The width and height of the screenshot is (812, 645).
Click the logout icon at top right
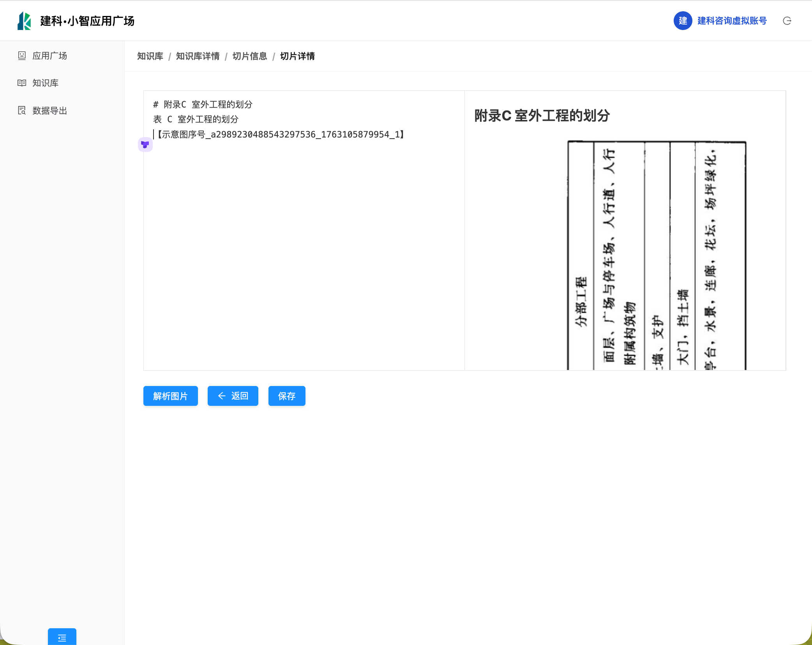coord(787,21)
